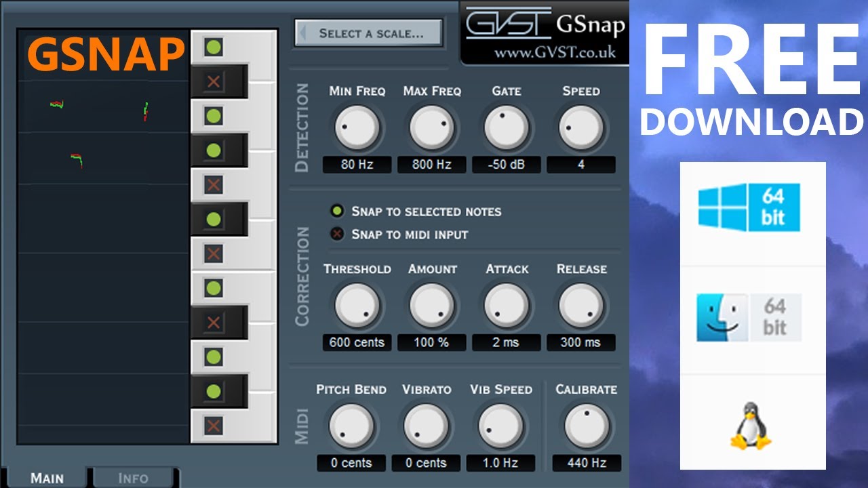Click the Calibrate knob
The width and height of the screenshot is (868, 488).
tap(587, 426)
